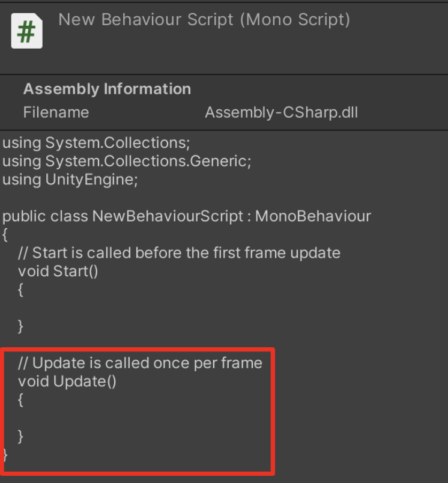Click the public class NewBehaviourScript declaration
The image size is (448, 483).
[187, 216]
